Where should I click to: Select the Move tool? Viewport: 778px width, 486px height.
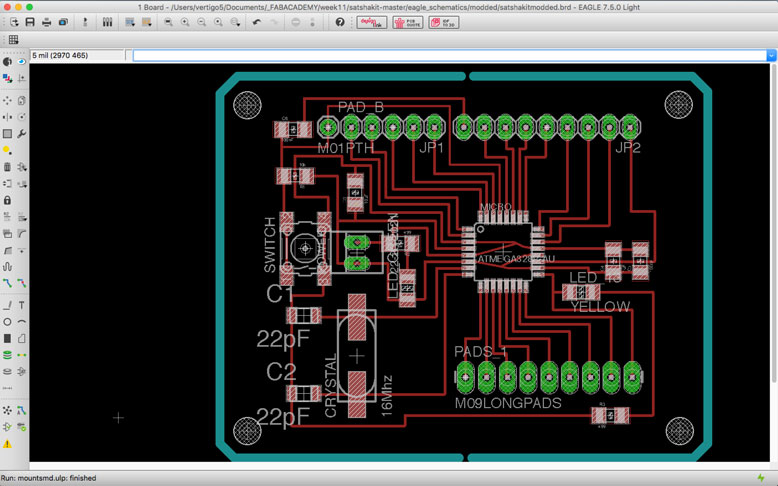tap(7, 101)
